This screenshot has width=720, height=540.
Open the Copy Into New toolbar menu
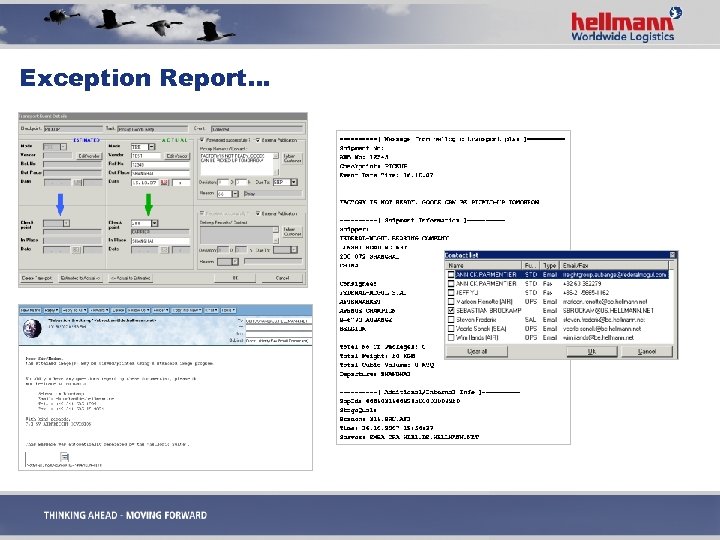point(186,310)
